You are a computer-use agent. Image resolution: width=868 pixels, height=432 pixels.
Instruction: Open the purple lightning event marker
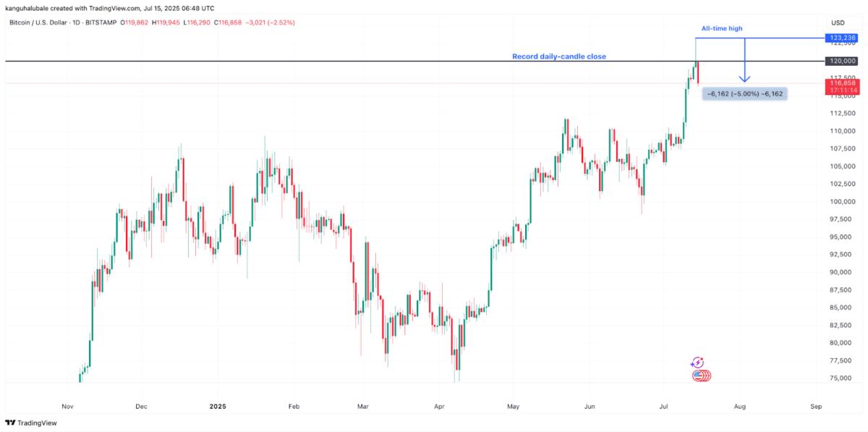coord(697,363)
